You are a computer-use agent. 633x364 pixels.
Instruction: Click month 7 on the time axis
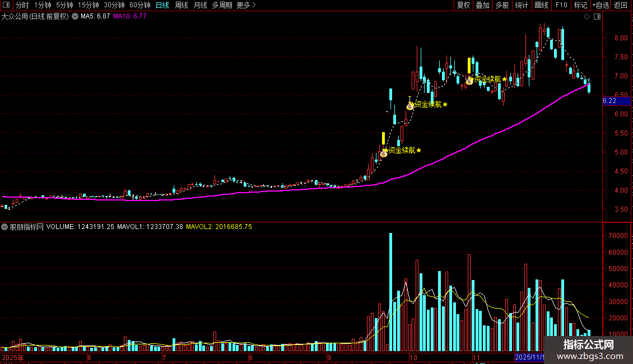pos(164,357)
